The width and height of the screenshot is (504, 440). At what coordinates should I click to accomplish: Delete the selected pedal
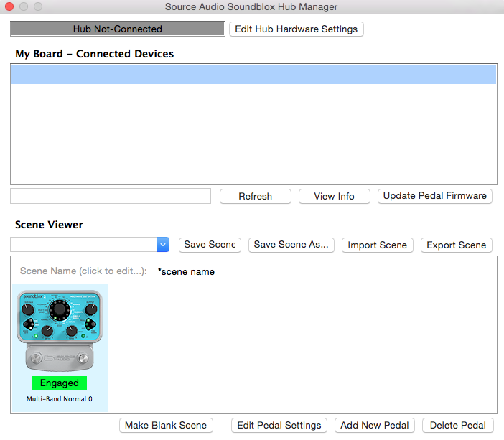pyautogui.click(x=458, y=426)
